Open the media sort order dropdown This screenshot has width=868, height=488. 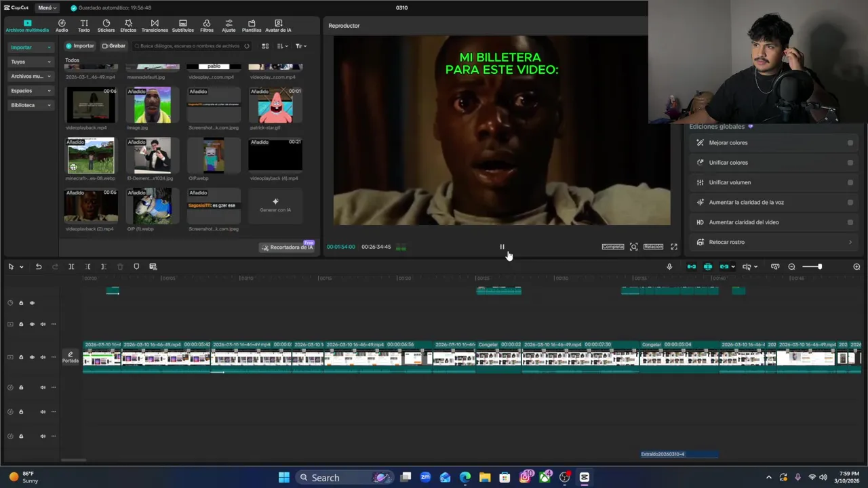click(x=283, y=46)
